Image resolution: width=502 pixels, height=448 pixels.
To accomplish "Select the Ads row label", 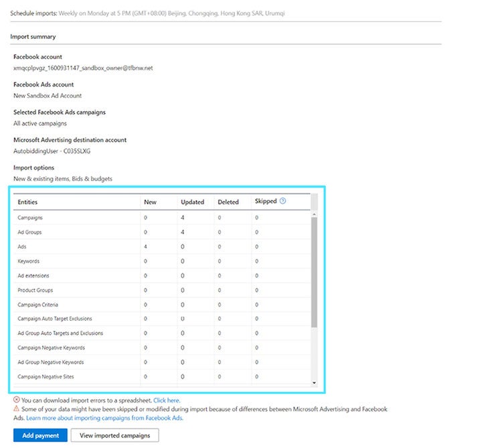I will [22, 246].
